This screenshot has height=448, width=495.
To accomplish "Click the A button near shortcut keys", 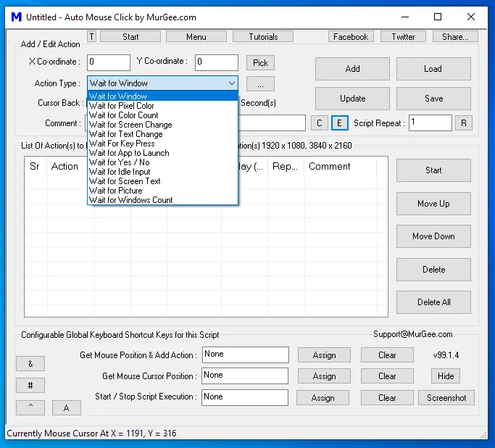I will tap(66, 407).
